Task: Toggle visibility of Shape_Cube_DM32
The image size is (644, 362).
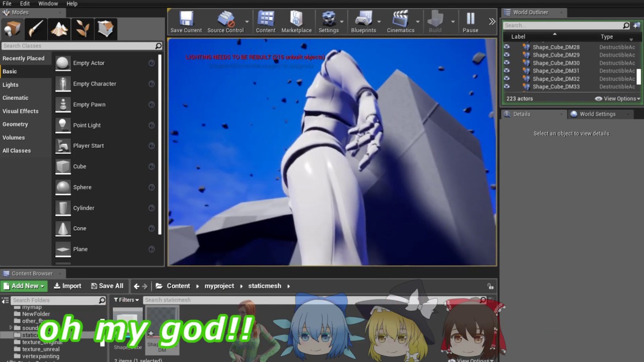Action: coord(507,78)
